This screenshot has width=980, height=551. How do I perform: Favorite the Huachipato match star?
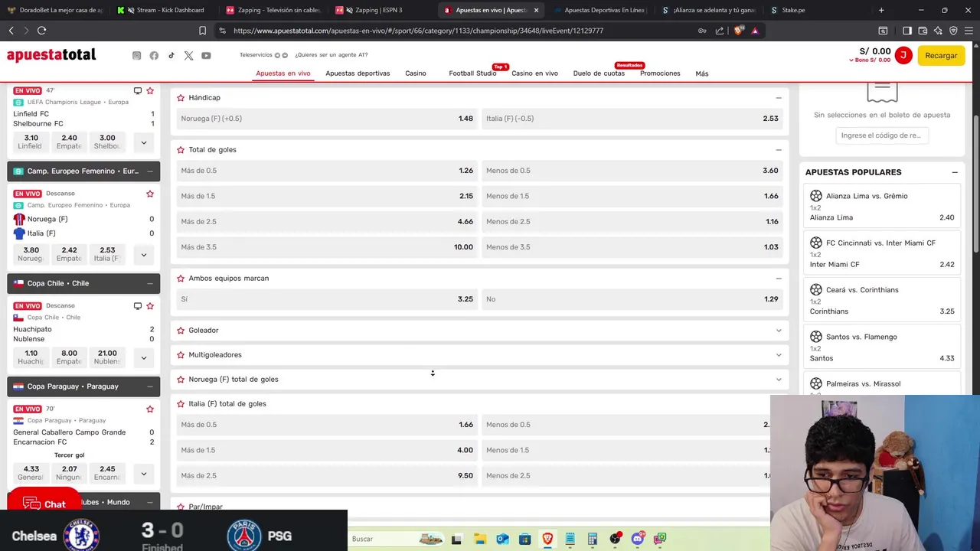(150, 305)
